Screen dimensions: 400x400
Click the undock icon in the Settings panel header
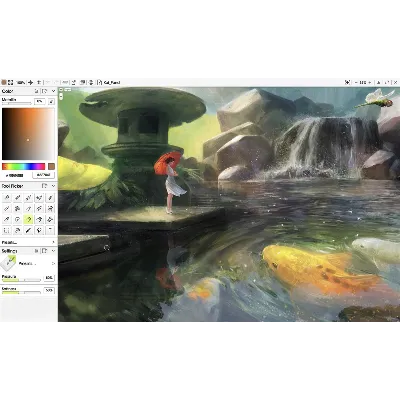pos(44,251)
